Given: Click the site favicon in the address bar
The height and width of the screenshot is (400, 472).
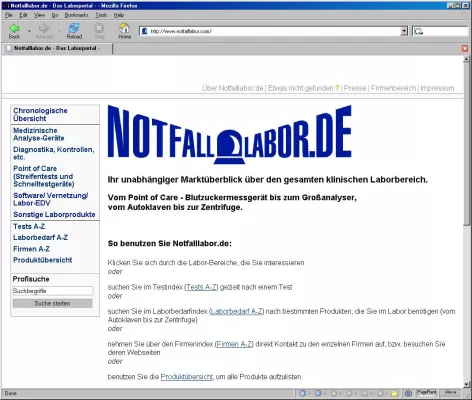Looking at the screenshot, I should tap(144, 31).
